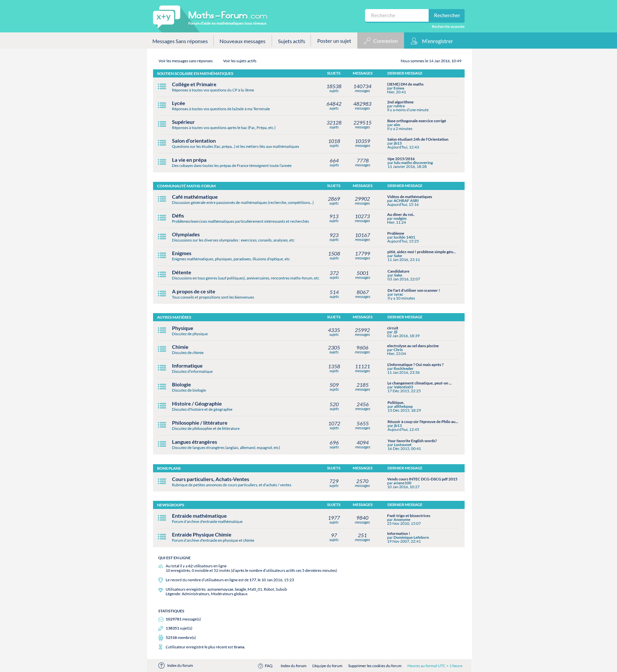Click the Supprimer les cookies du forum link
The height and width of the screenshot is (672, 617).
click(x=374, y=665)
